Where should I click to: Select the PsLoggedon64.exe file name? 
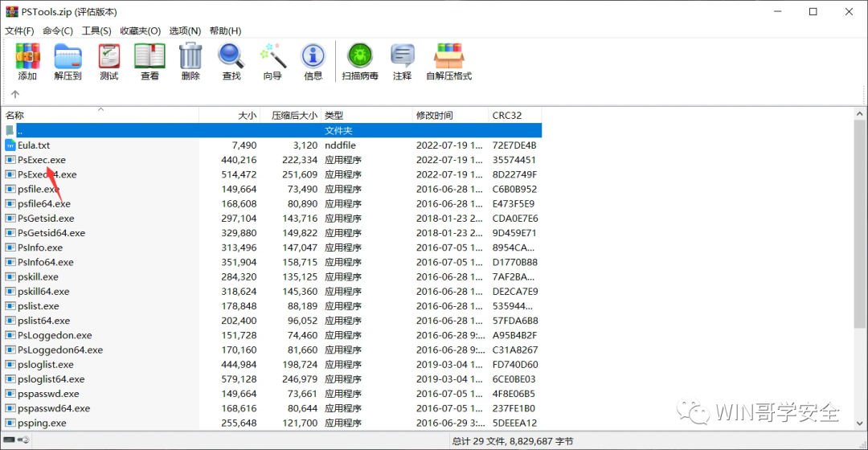[x=60, y=350]
